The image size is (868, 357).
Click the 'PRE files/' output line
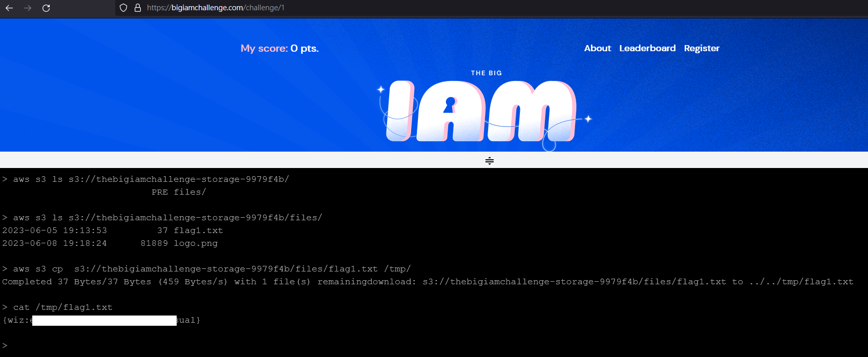pyautogui.click(x=179, y=192)
